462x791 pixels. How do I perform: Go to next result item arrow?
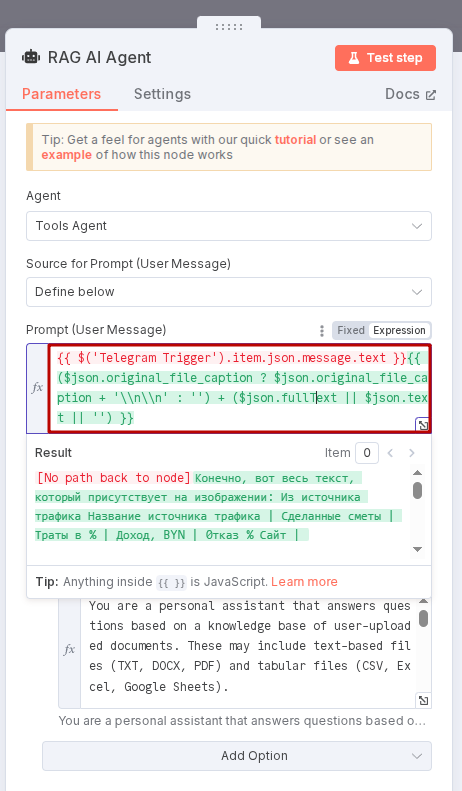tap(412, 453)
